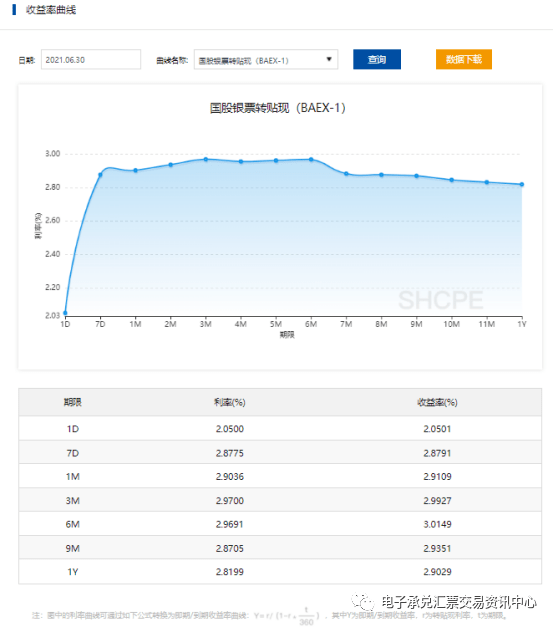Click yield value 3.0149
The height and width of the screenshot is (627, 554).
(x=438, y=524)
